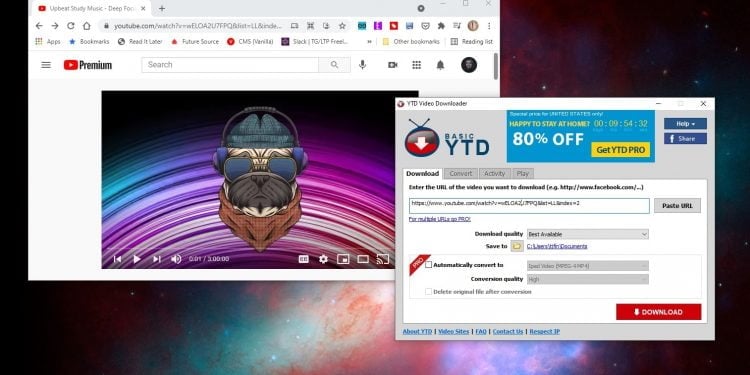Viewport: 750px width, 375px height.
Task: Open the YTD Help dropdown
Action: pyautogui.click(x=685, y=124)
